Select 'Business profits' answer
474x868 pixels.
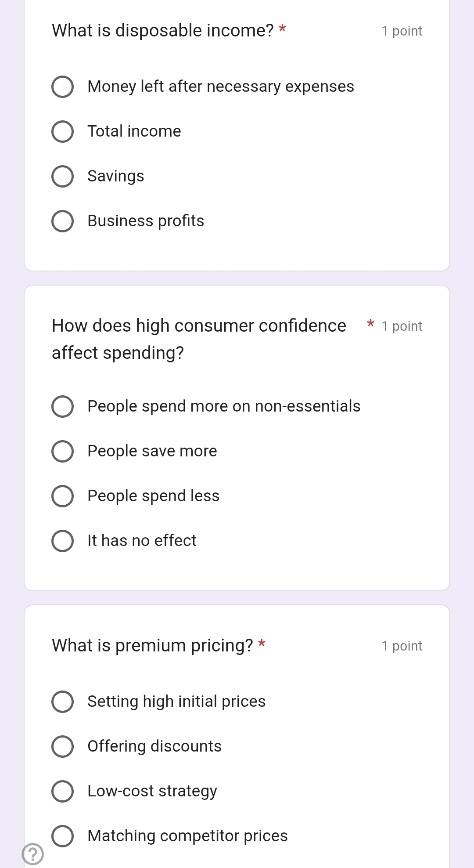[63, 221]
